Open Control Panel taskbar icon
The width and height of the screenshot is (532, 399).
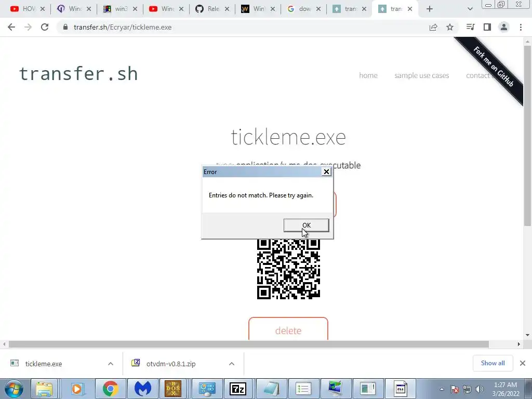[207, 389]
